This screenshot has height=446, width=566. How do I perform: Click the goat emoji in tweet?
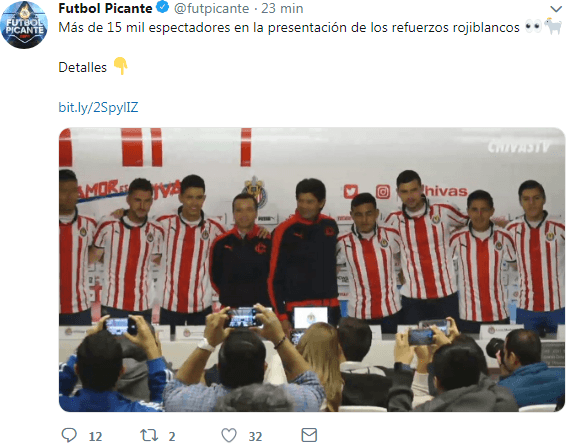(553, 26)
